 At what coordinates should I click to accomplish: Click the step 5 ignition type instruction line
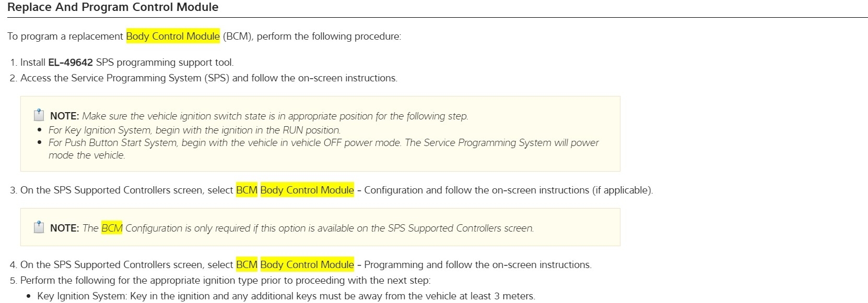(225, 280)
